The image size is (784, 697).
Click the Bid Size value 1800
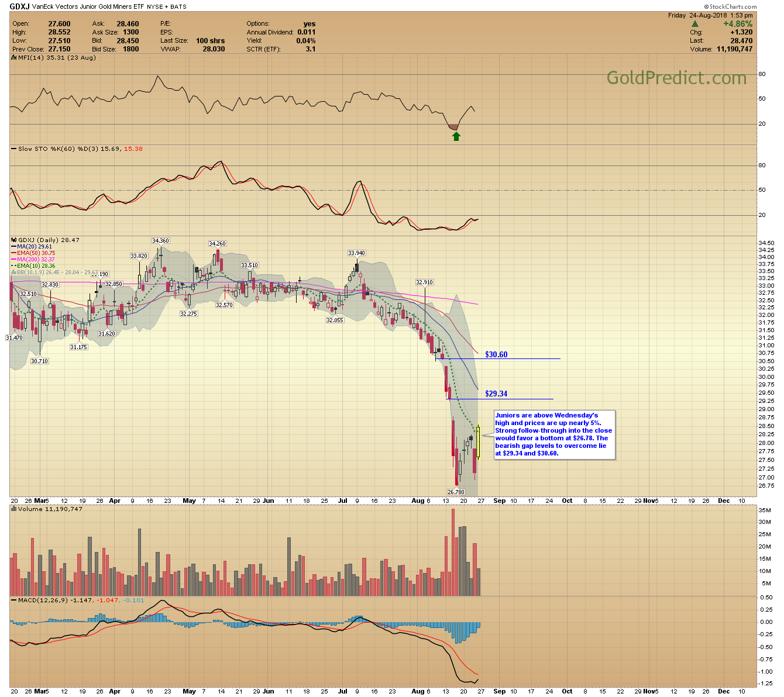[131, 49]
